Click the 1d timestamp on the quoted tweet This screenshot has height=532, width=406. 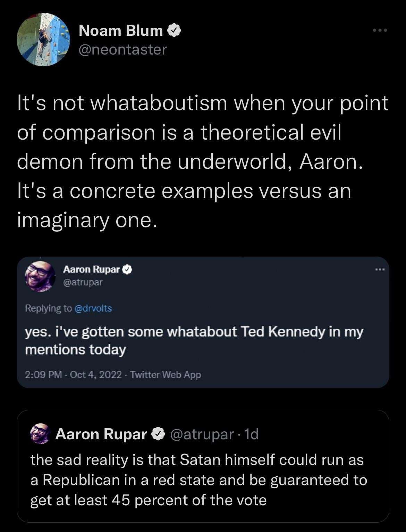tap(252, 434)
